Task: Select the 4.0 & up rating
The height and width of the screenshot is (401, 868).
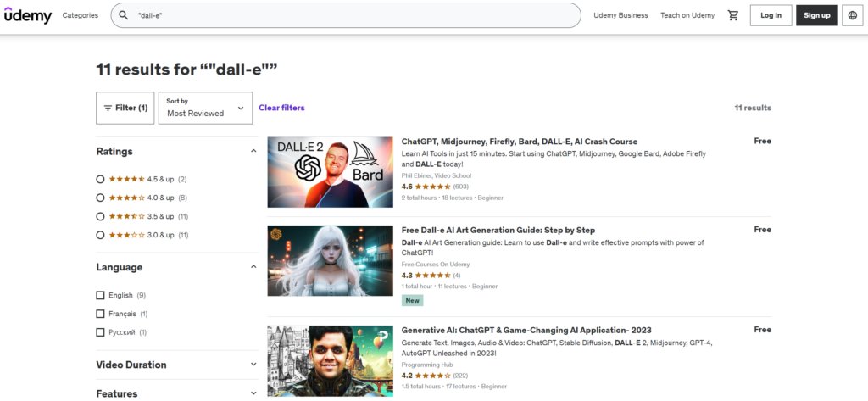Action: tap(100, 198)
